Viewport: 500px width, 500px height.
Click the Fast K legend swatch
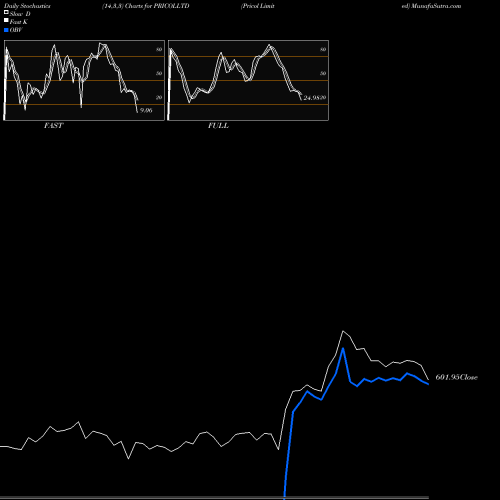6,20
